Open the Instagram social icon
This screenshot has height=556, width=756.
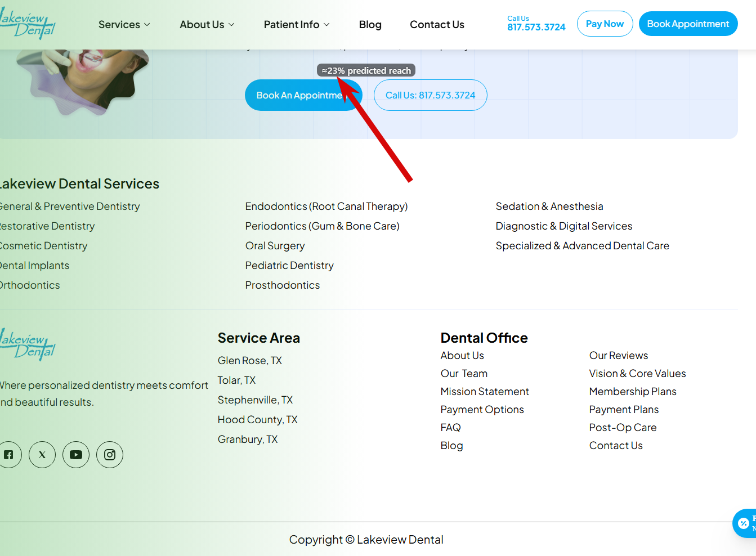[x=110, y=455]
